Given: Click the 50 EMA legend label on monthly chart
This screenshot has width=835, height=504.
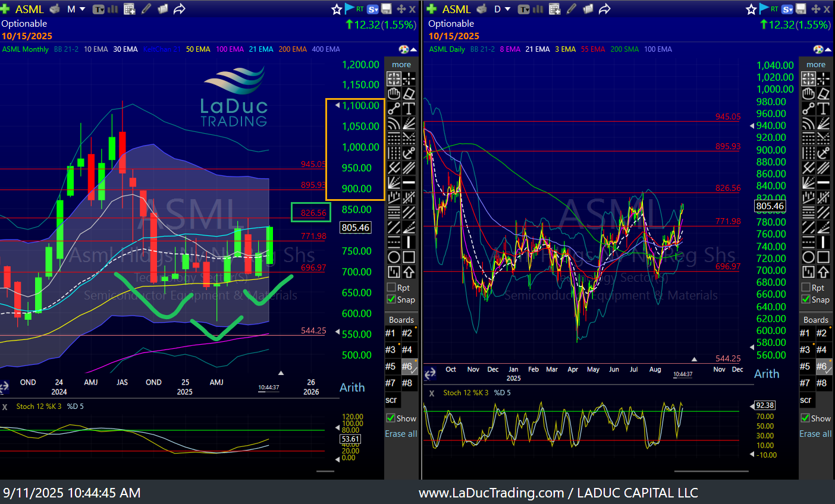Looking at the screenshot, I should click(x=198, y=49).
